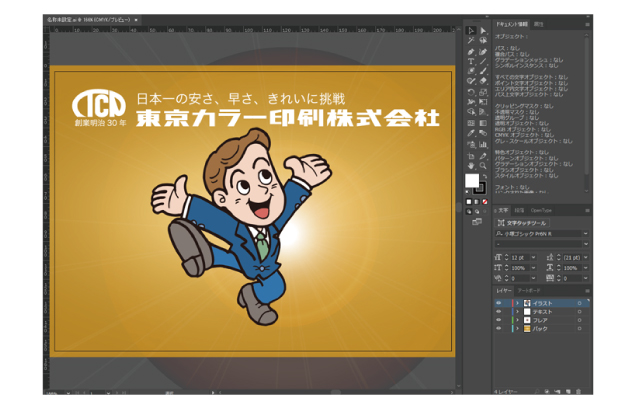Select the Selection (black arrow) tool

coord(471,30)
